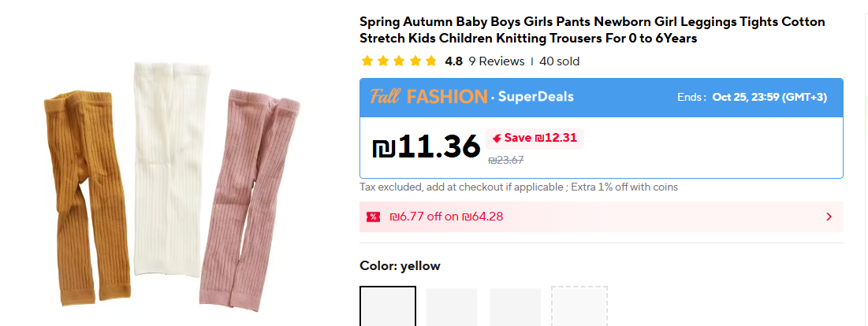
Task: Select the third color option
Action: 515,307
